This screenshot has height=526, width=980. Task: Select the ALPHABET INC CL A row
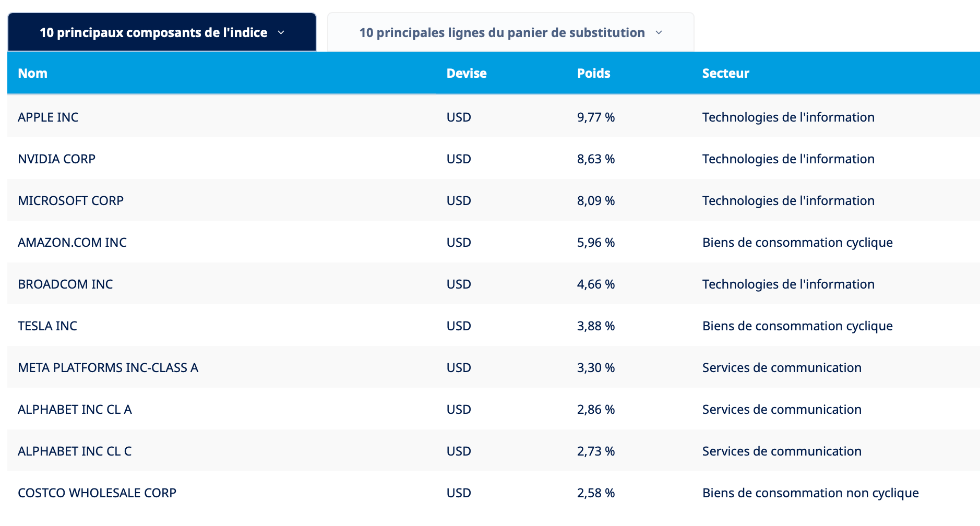tap(494, 409)
